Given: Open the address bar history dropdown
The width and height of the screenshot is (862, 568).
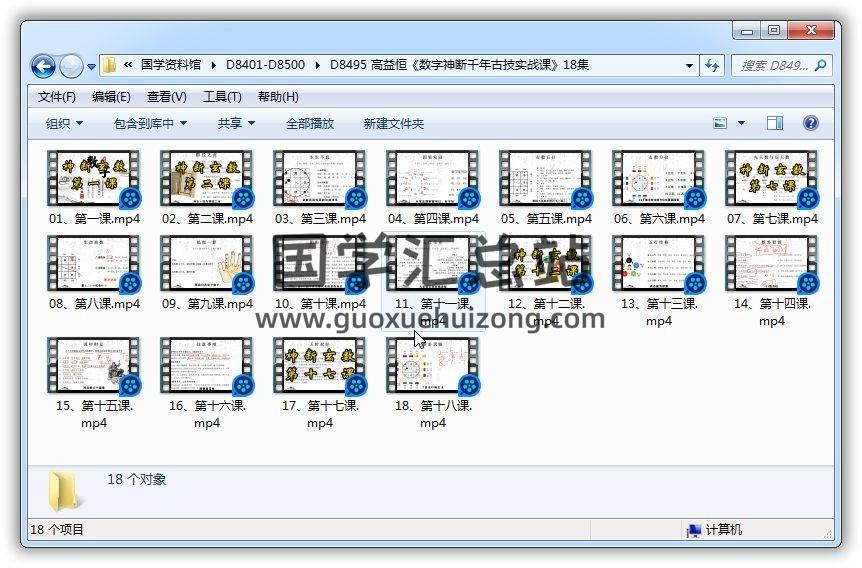Looking at the screenshot, I should (689, 65).
